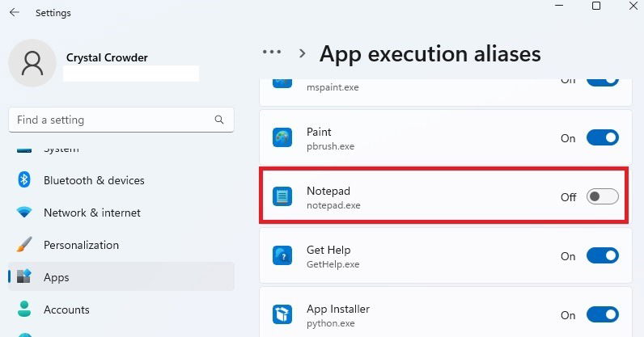Viewport: 644px width, 337px height.
Task: Expand the breadcrumb ellipsis menu
Action: 272,53
